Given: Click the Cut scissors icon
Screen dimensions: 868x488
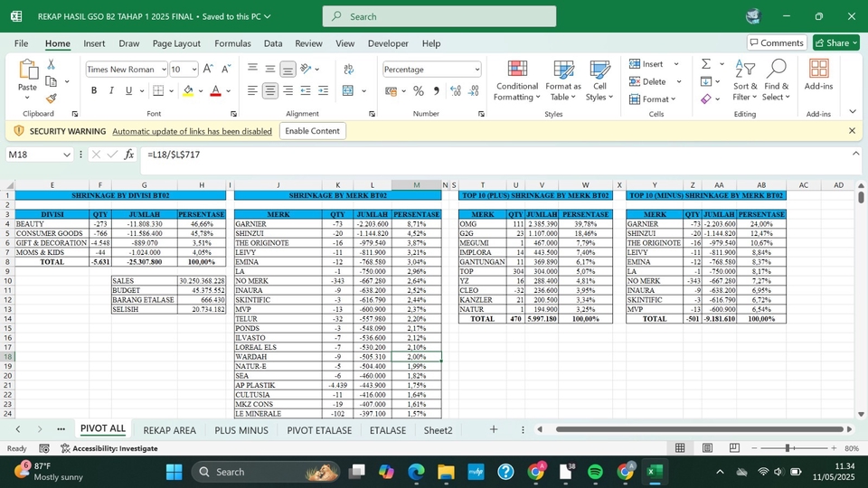Looking at the screenshot, I should click(x=51, y=65).
